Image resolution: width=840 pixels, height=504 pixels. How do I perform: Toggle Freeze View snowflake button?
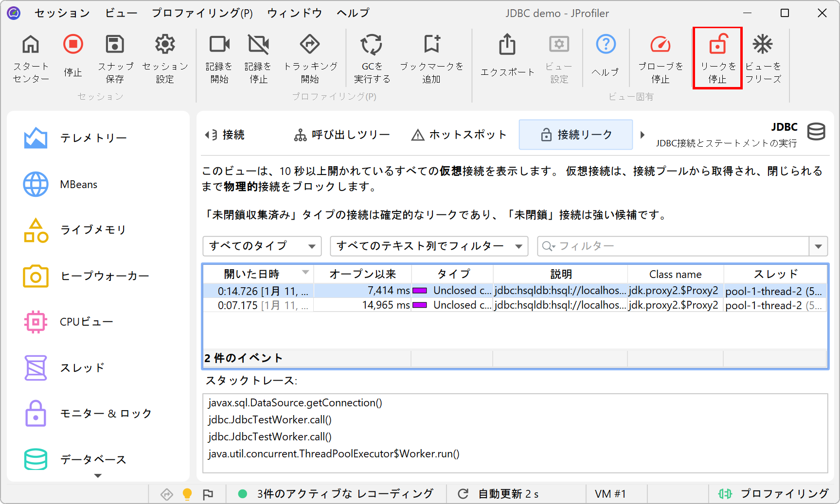pos(762,45)
